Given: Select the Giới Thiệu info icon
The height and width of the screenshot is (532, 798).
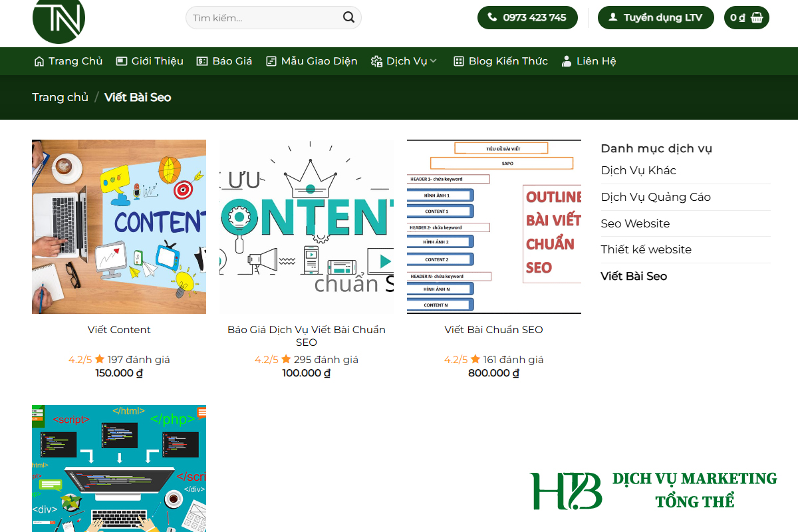Looking at the screenshot, I should [120, 61].
